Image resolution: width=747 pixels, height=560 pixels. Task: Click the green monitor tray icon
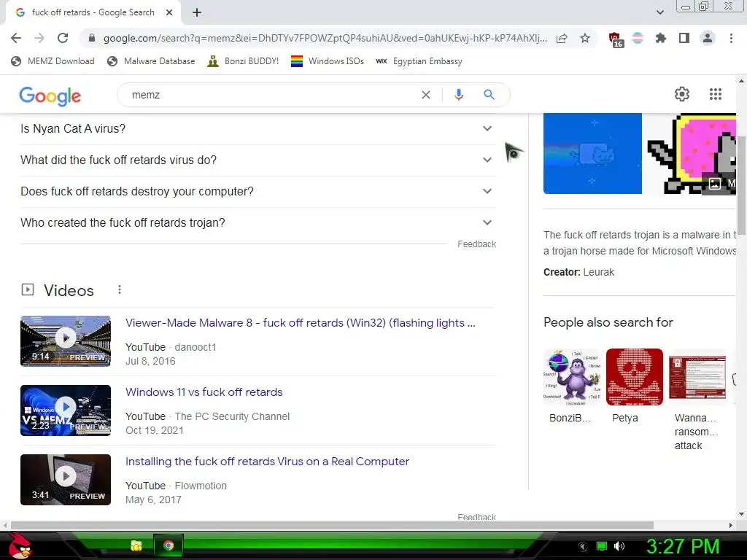[x=602, y=546]
